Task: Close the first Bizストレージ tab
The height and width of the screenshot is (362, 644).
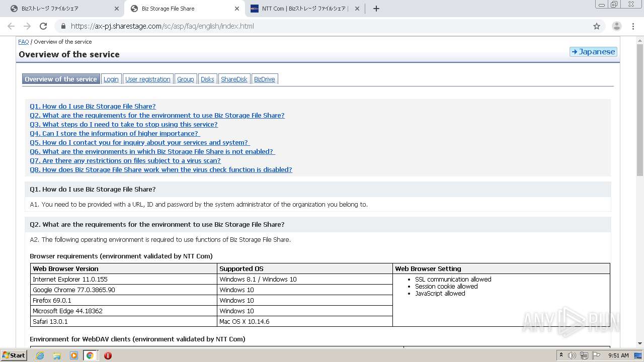Action: point(117,9)
